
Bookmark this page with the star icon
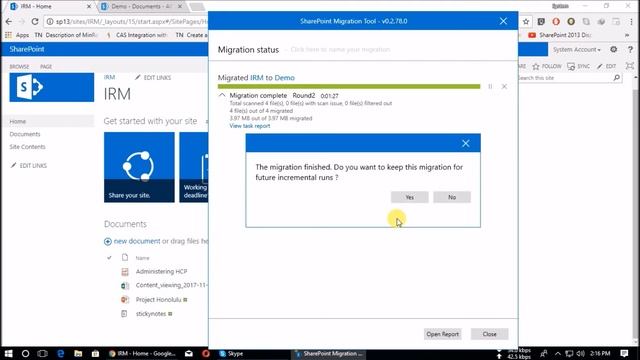[x=526, y=22]
